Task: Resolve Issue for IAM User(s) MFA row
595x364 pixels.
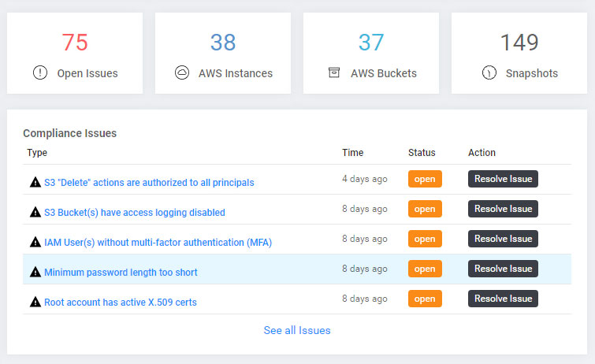Action: (503, 239)
